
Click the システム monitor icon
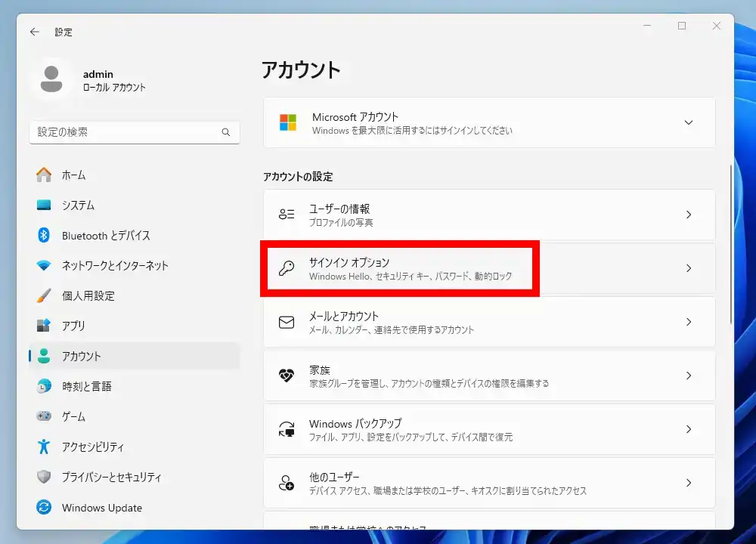(44, 206)
